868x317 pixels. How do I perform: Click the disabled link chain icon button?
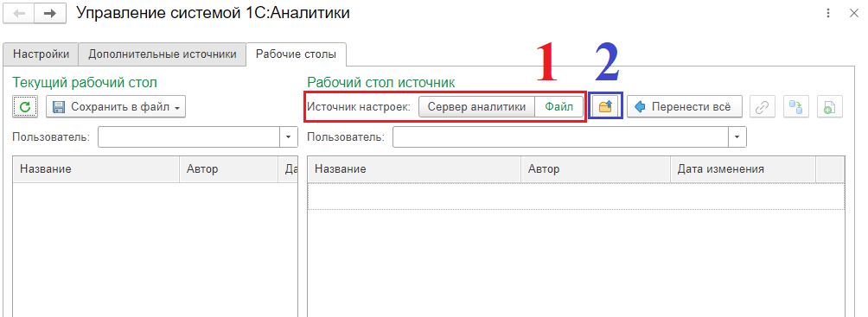[763, 107]
